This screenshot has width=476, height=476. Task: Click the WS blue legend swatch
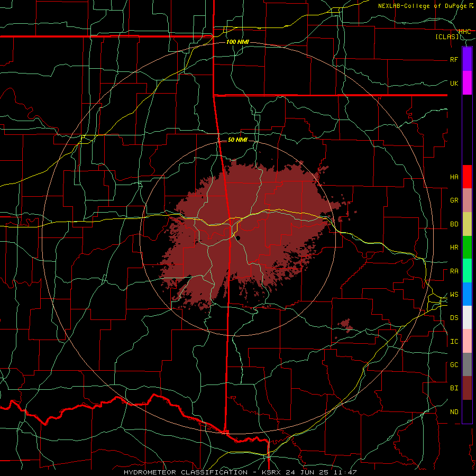pos(467,294)
